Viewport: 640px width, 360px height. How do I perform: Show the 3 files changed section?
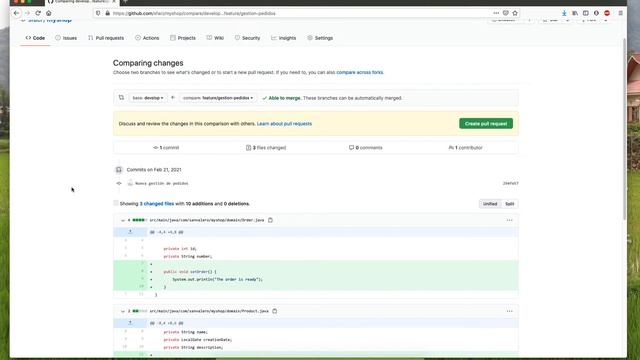pos(266,147)
